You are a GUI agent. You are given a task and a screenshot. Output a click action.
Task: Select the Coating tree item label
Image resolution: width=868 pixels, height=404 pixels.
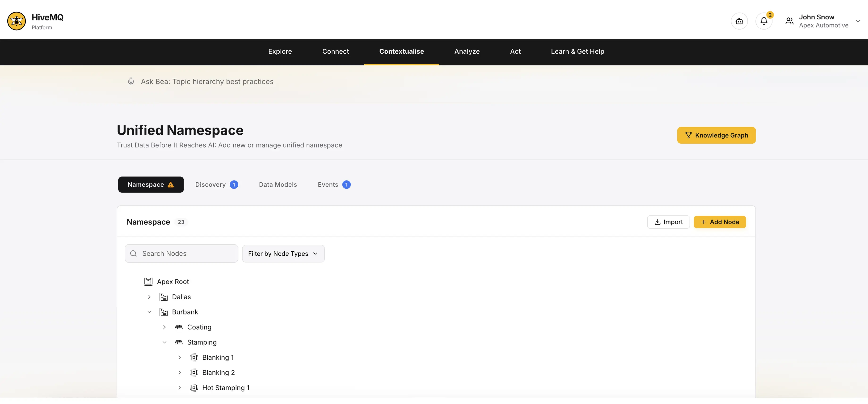(199, 327)
